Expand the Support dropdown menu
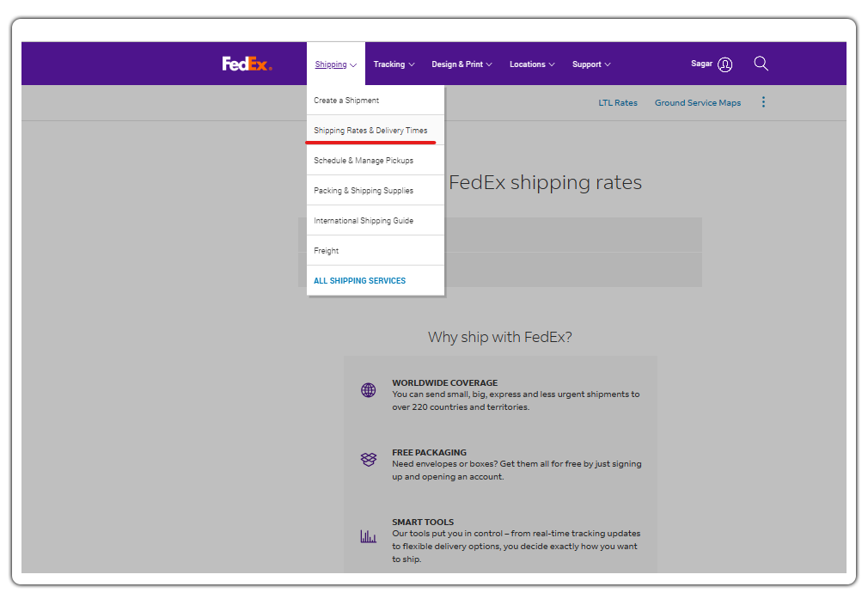Image resolution: width=868 pixels, height=599 pixels. [x=591, y=64]
